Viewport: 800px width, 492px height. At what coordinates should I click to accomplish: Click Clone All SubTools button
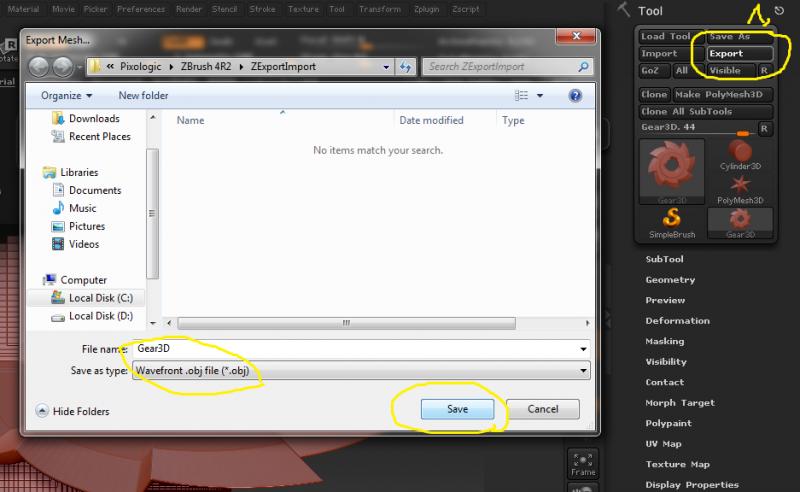click(706, 111)
